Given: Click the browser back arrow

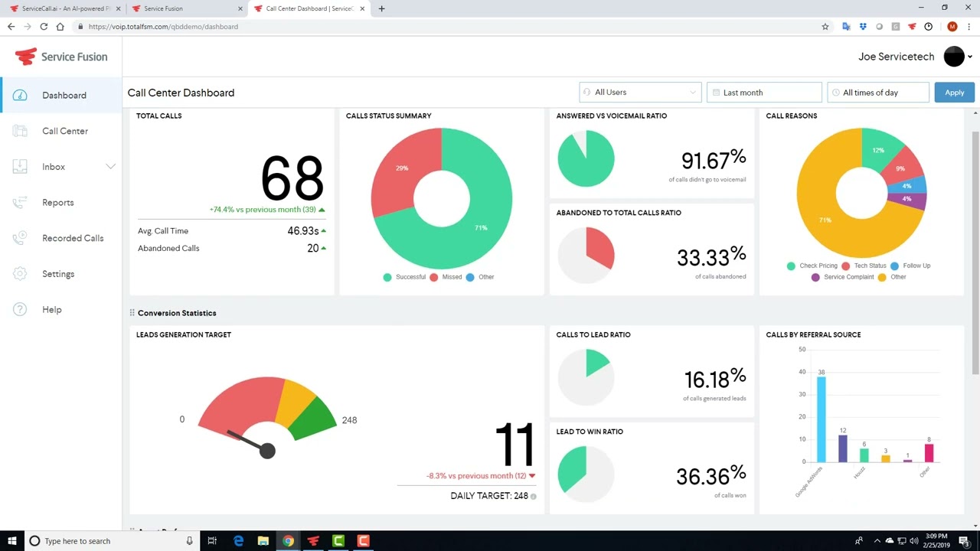Looking at the screenshot, I should click(11, 27).
